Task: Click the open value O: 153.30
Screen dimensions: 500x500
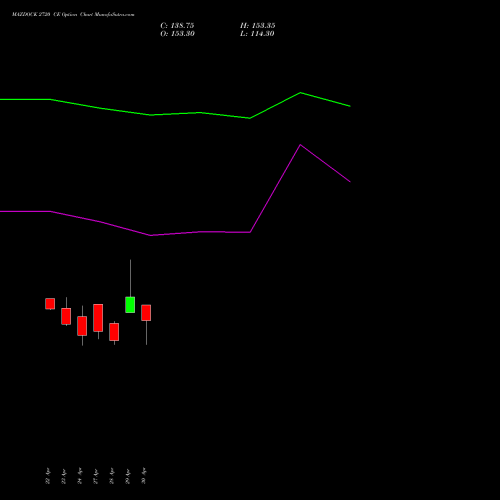Action: coord(177,34)
